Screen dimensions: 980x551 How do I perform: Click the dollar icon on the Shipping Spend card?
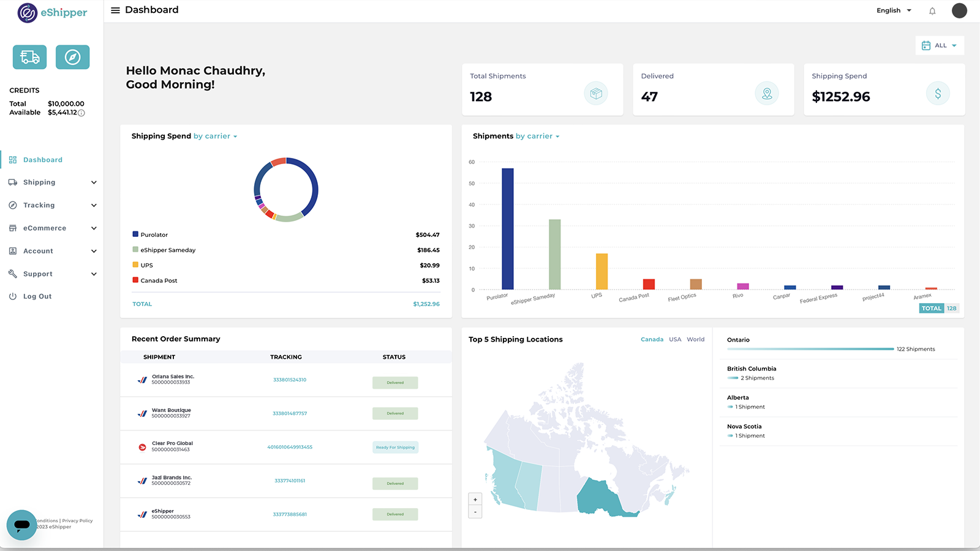point(937,93)
